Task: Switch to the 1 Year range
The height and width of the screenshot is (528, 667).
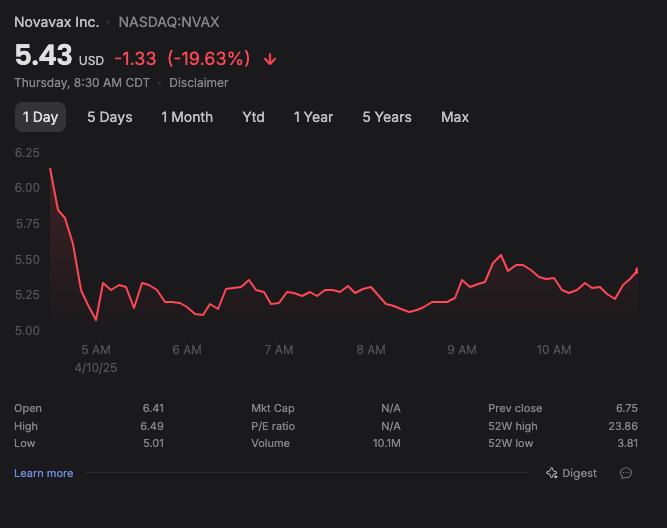Action: [314, 117]
